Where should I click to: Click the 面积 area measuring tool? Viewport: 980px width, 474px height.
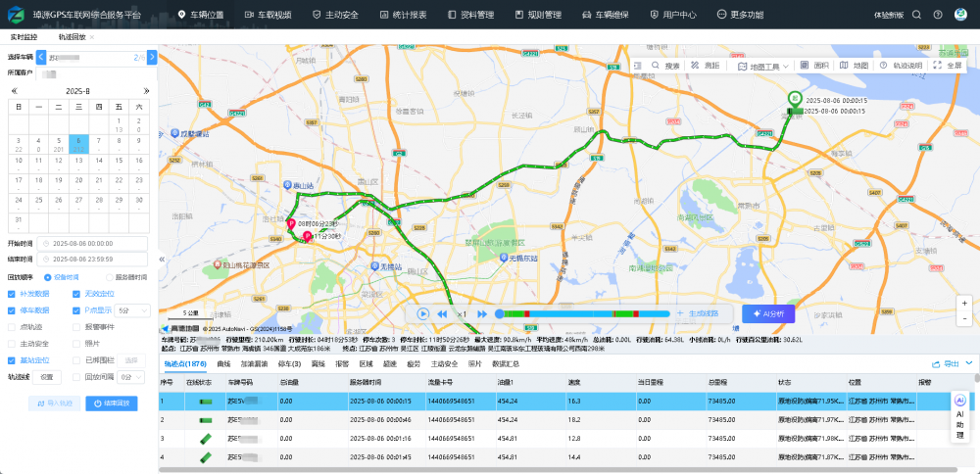[x=815, y=66]
